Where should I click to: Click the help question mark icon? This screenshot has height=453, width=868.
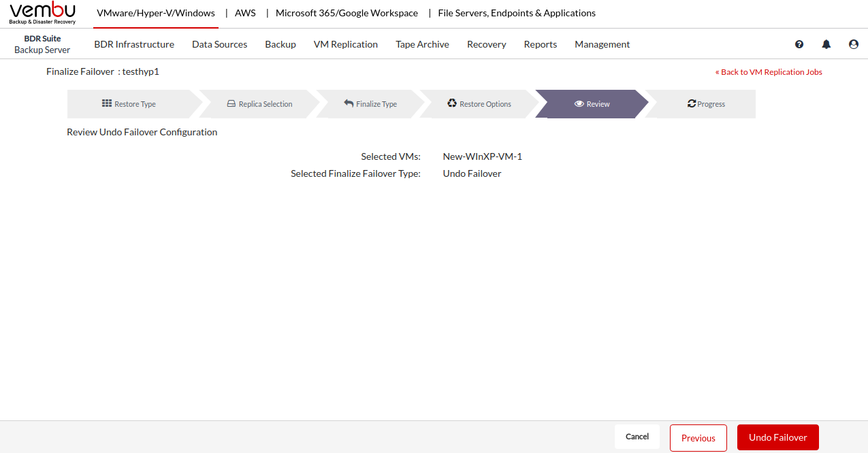tap(799, 44)
